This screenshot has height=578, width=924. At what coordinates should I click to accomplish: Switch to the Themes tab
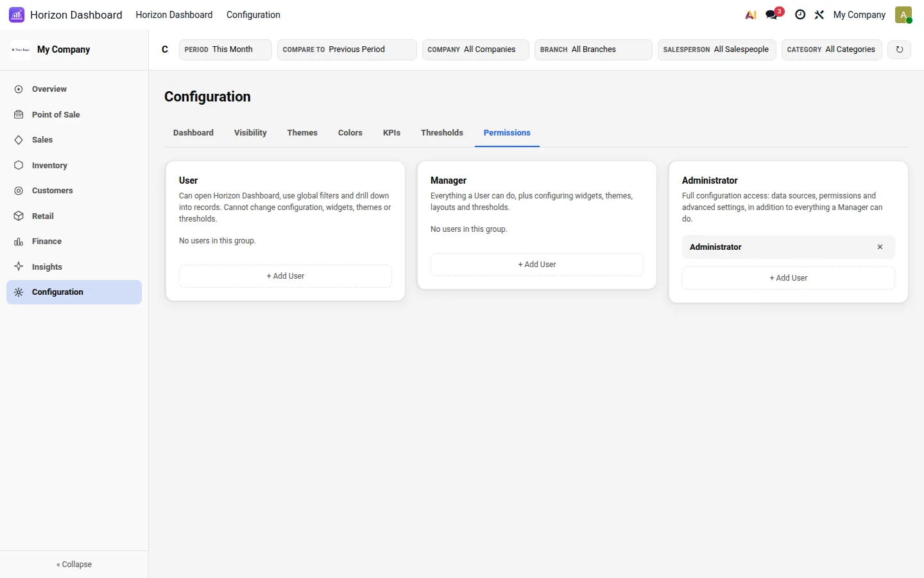pyautogui.click(x=302, y=133)
